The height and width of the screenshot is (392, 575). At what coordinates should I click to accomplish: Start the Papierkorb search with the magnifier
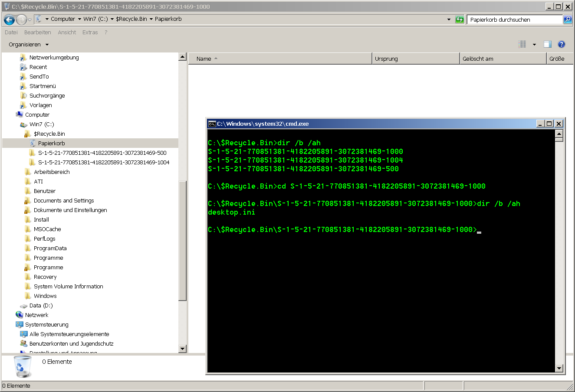[568, 20]
